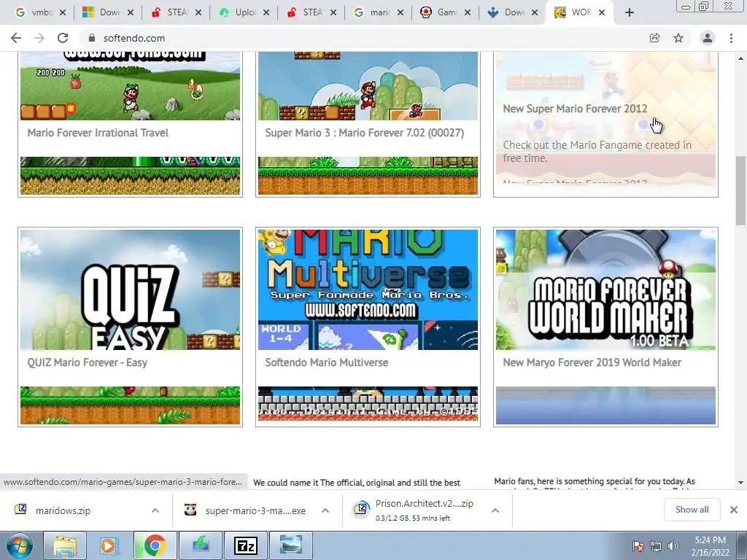Open downloaded maridows.zip file
Viewport: 747px width, 560px height.
[63, 510]
